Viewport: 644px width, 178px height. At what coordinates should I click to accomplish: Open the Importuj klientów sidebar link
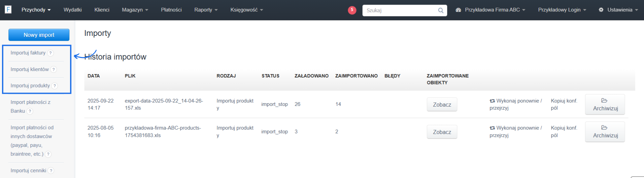30,69
